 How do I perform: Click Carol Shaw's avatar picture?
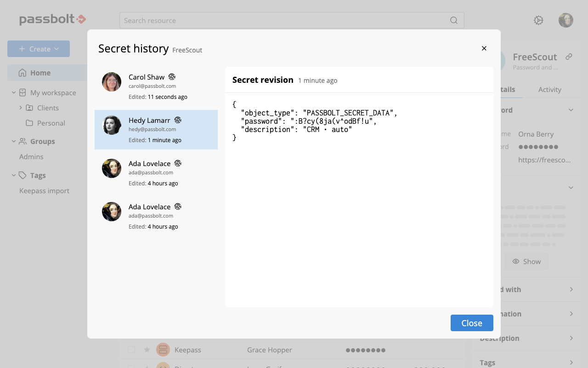pos(112,82)
